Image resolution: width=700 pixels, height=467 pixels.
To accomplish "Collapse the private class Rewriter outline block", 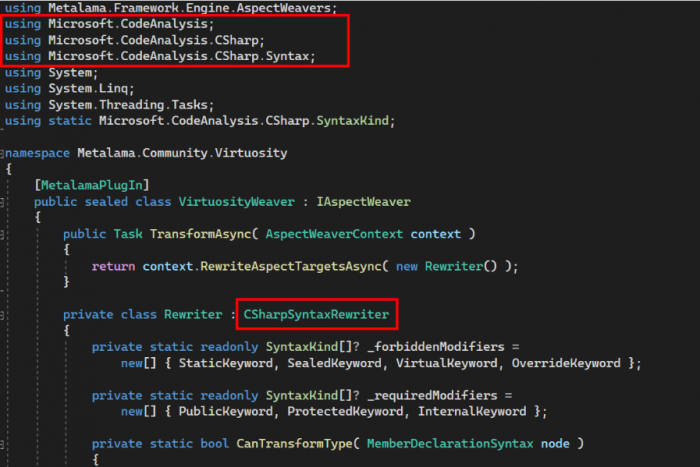I will point(2,315).
